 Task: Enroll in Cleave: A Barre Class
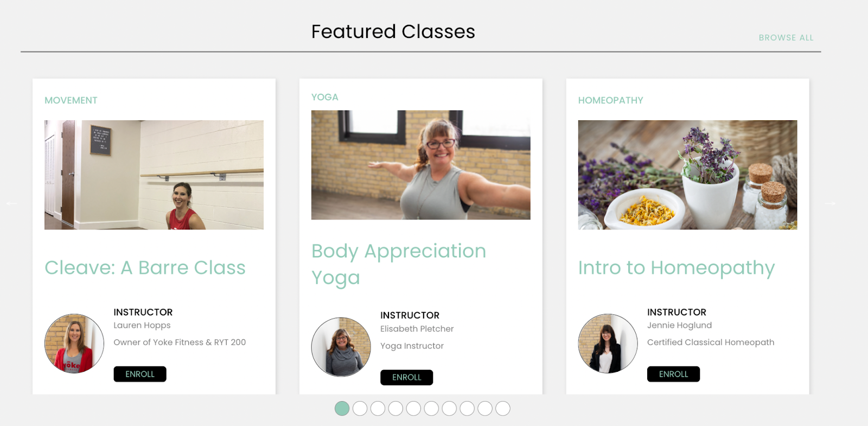140,374
